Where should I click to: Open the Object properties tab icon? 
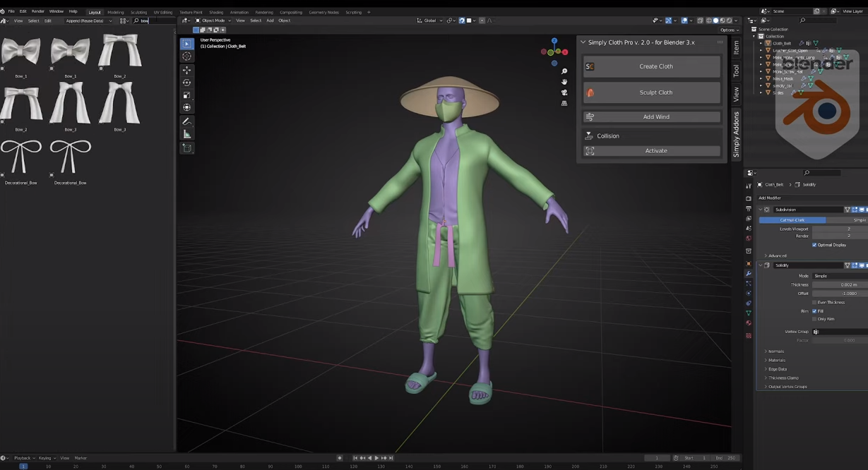pyautogui.click(x=749, y=264)
